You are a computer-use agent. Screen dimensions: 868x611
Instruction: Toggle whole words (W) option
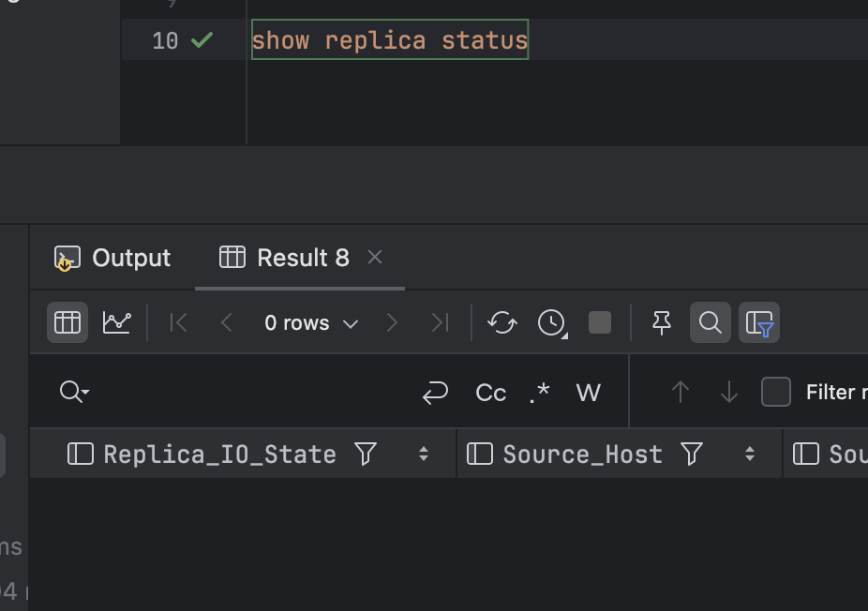pyautogui.click(x=589, y=393)
